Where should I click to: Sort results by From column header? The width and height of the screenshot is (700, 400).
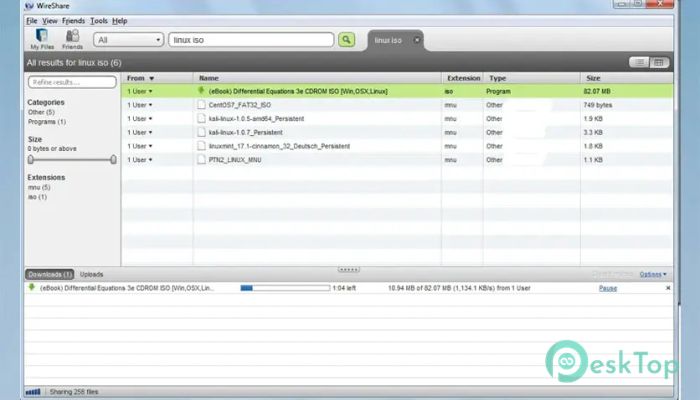[x=157, y=78]
